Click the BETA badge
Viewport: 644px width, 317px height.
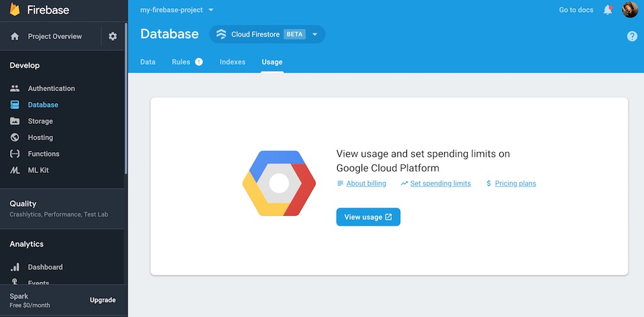tap(294, 35)
